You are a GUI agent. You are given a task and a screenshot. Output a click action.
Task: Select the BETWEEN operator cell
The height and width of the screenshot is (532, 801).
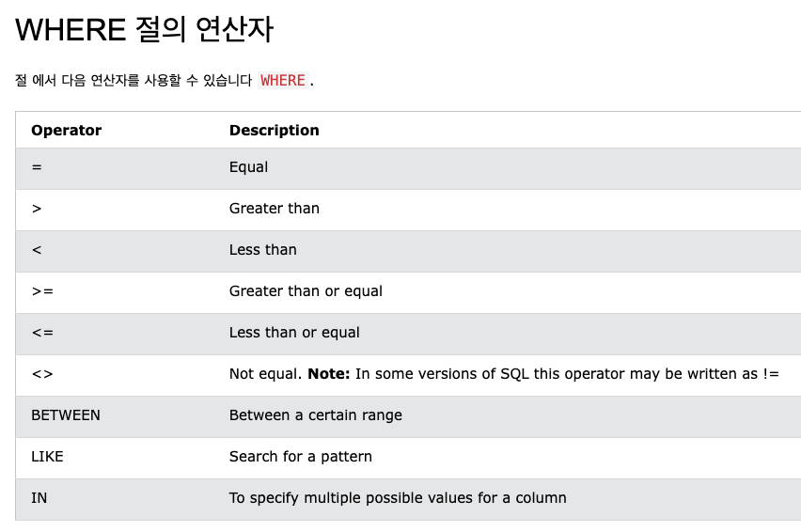coord(66,415)
